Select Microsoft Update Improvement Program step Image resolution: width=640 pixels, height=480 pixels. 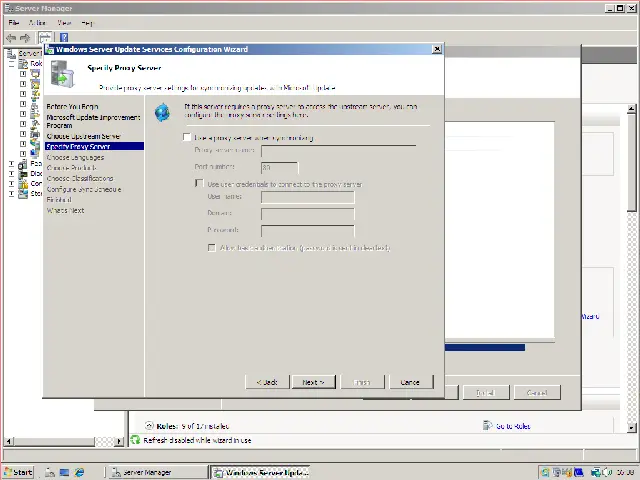click(93, 121)
